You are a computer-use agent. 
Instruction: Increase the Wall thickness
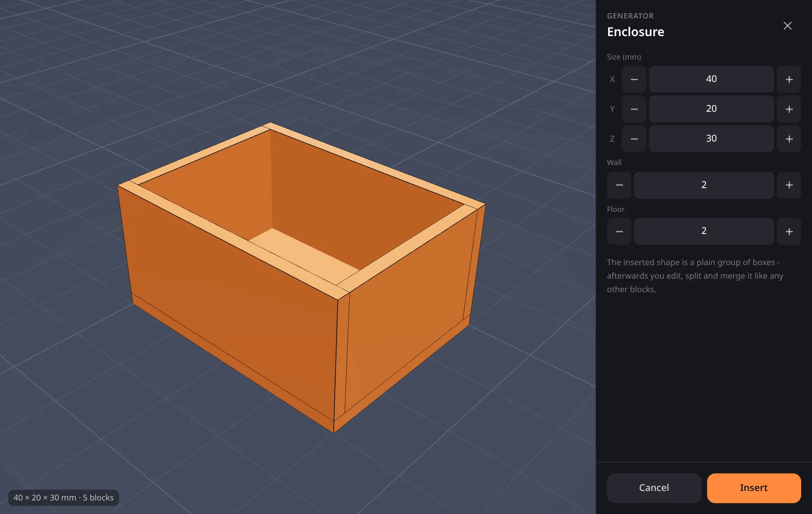pyautogui.click(x=789, y=185)
